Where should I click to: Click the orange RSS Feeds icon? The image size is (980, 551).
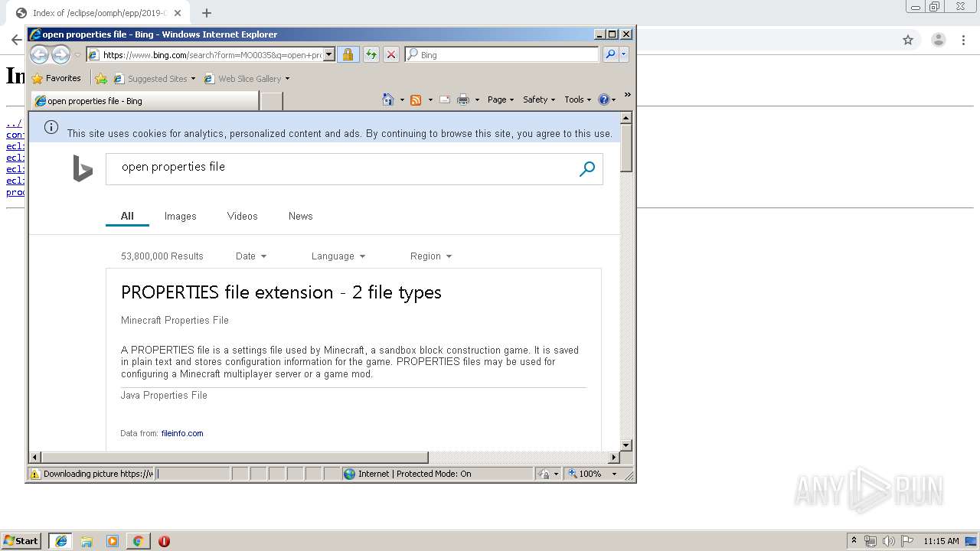416,99
